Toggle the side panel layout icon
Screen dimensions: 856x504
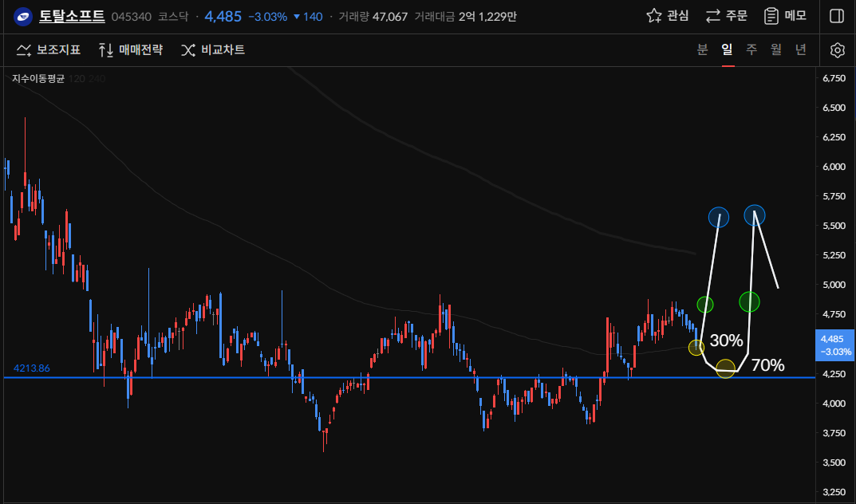tap(836, 16)
